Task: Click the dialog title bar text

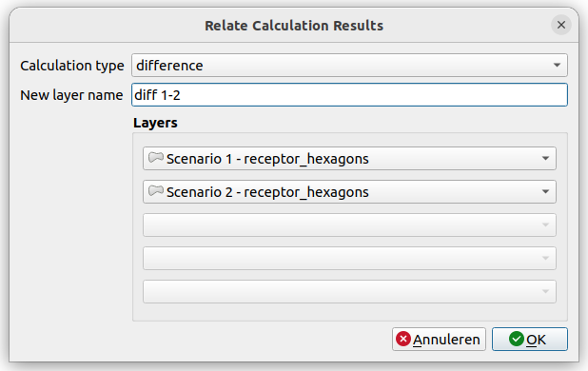Action: (294, 26)
